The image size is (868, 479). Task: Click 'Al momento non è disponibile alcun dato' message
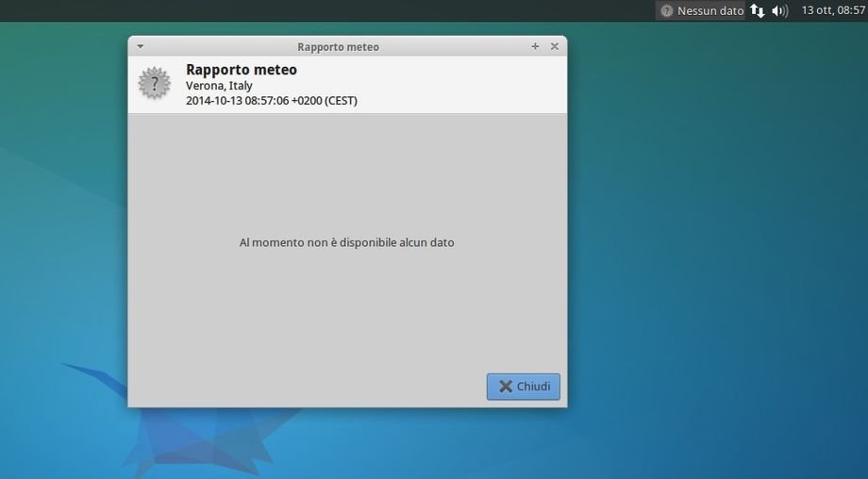click(346, 243)
